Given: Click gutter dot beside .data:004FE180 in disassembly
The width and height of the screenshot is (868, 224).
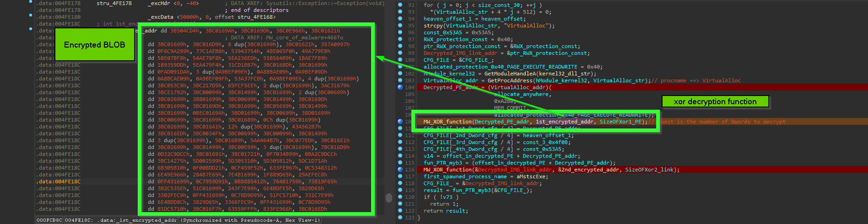Looking at the screenshot, I should pos(31,15).
